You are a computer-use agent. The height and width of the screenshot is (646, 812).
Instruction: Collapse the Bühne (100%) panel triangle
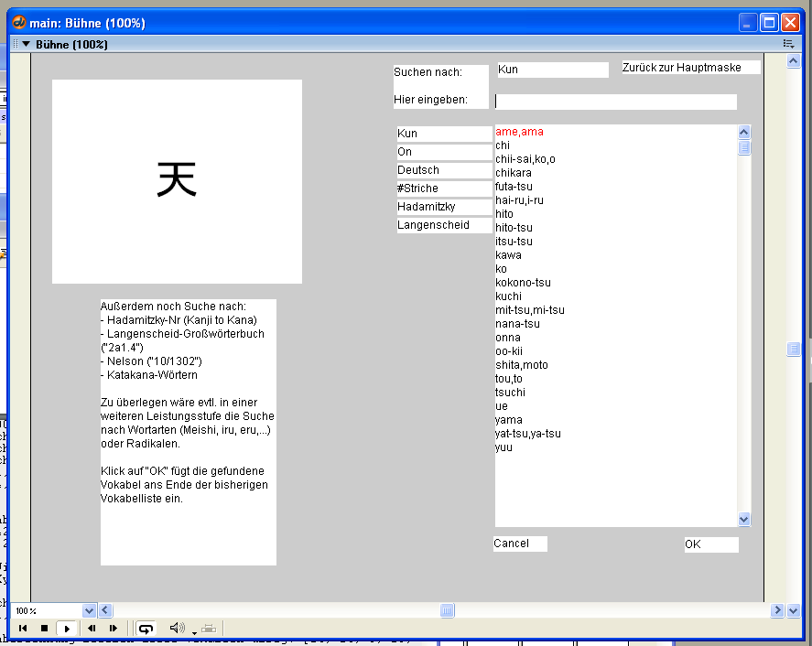[x=27, y=44]
